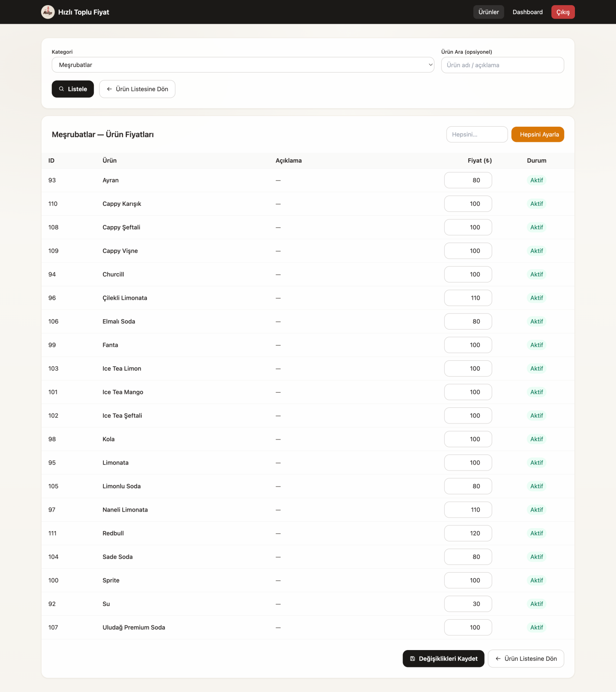Click the Aktif badge in the Fanta row
The image size is (616, 692).
[x=536, y=345]
